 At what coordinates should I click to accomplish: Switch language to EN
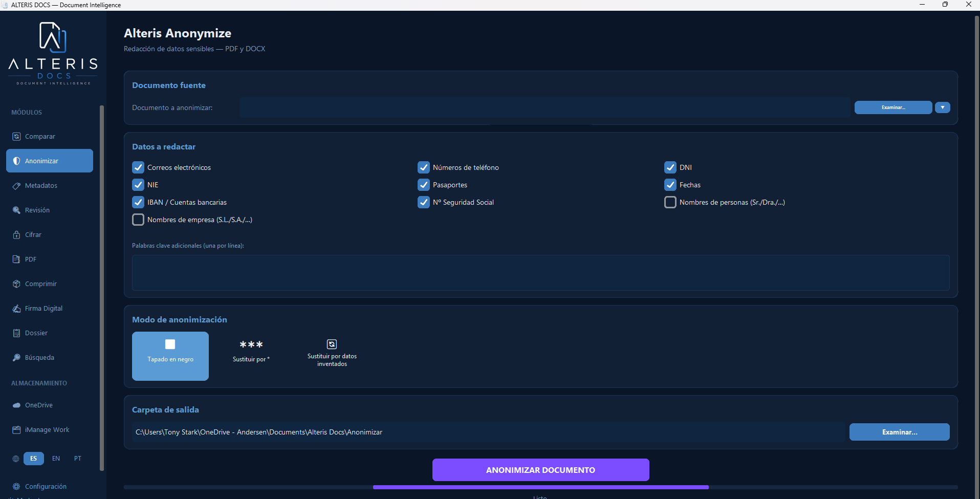pos(56,459)
